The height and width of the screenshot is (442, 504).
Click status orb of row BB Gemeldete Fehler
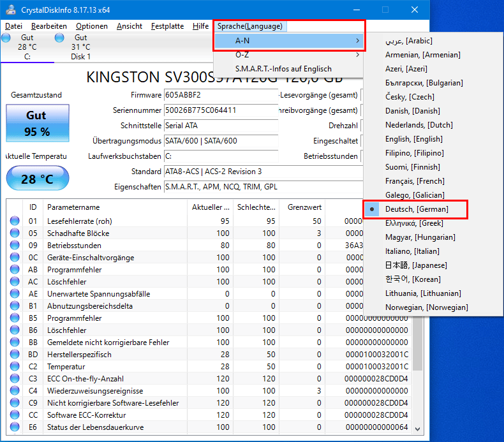point(15,342)
